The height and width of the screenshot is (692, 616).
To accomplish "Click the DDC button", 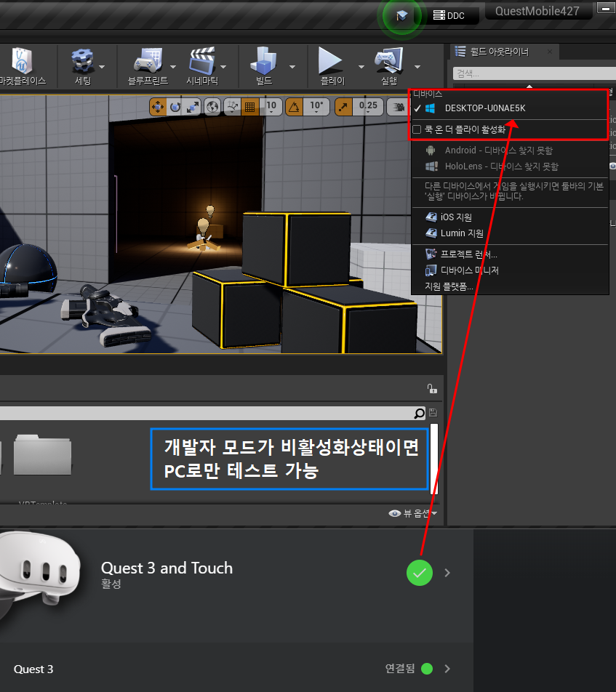I will (x=449, y=15).
